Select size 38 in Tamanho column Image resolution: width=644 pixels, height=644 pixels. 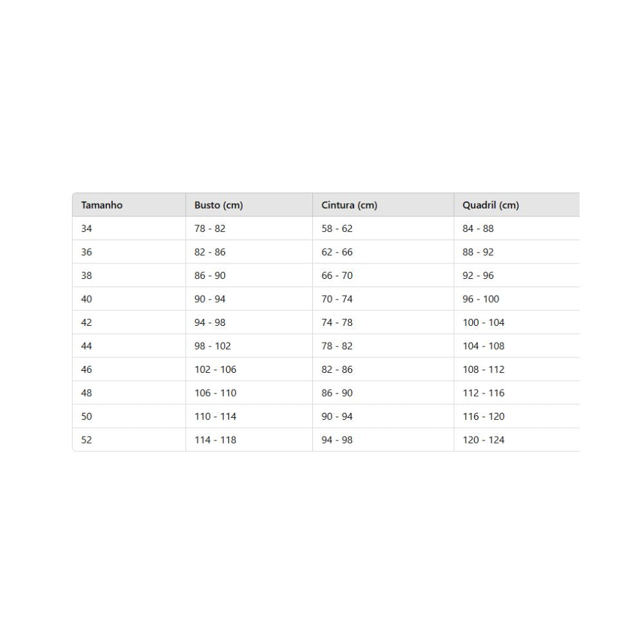[x=87, y=276]
